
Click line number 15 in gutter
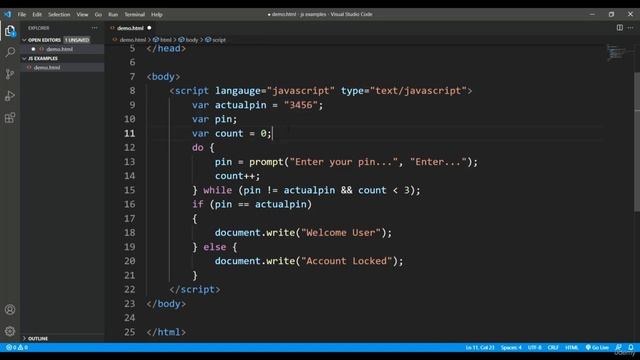coord(129,190)
